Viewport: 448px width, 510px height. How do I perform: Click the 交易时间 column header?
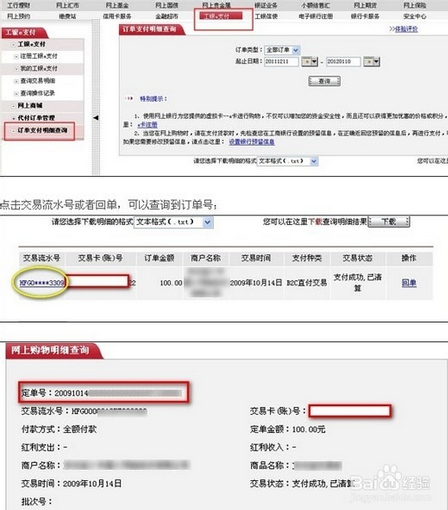256,258
